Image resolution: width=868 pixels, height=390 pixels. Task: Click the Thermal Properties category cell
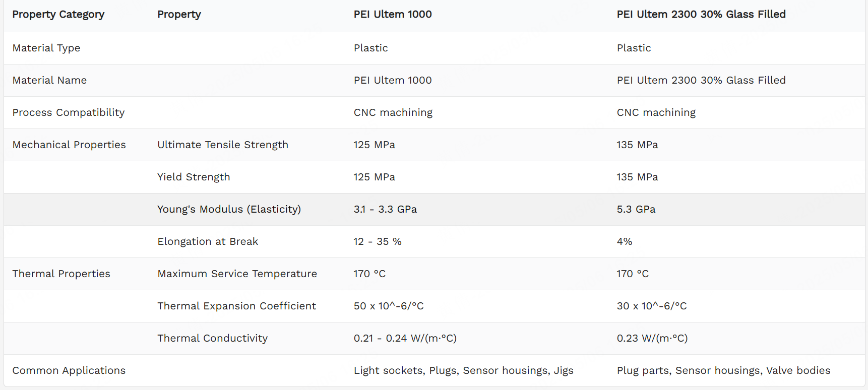[x=61, y=274]
